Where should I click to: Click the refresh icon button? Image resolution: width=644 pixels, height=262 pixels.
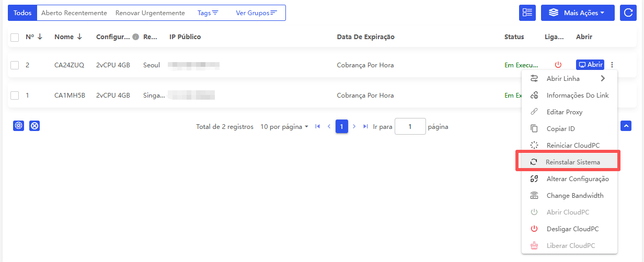pyautogui.click(x=628, y=13)
